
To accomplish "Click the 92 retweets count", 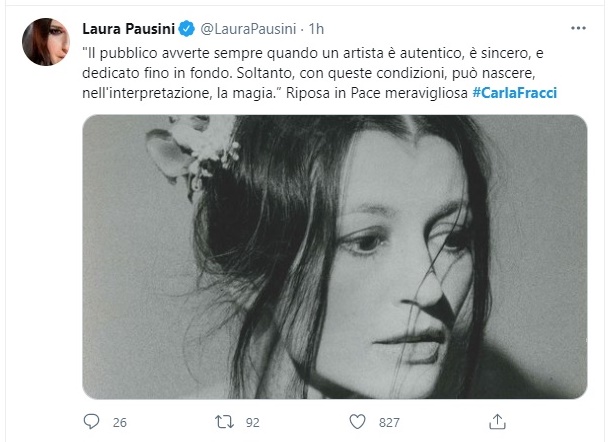I will pyautogui.click(x=253, y=422).
